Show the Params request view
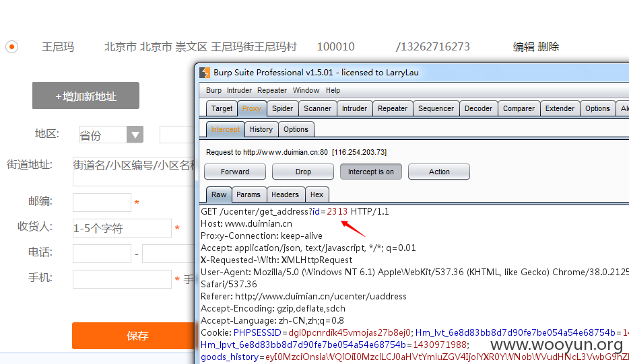The height and width of the screenshot is (364, 629). (249, 194)
